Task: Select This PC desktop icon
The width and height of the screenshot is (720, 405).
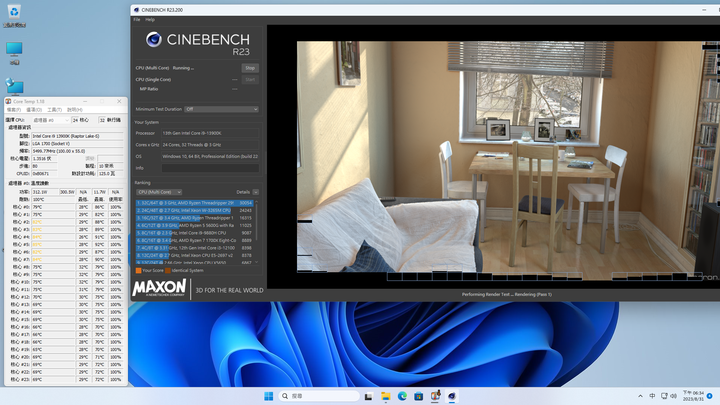Action: 14,53
